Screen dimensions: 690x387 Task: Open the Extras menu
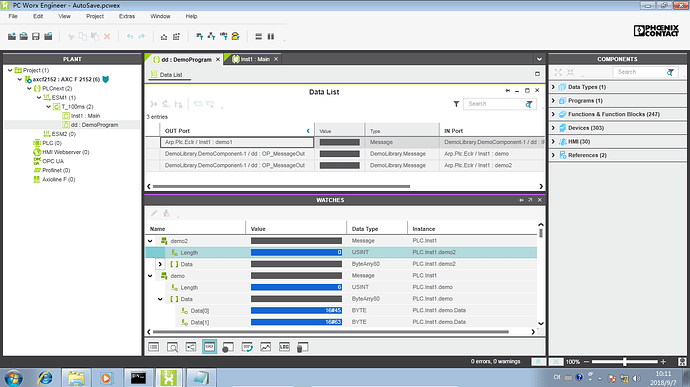point(127,16)
